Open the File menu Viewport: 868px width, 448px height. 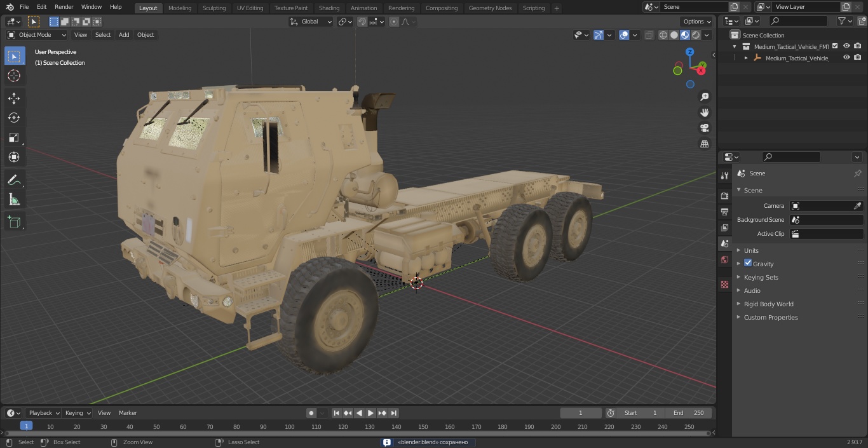[24, 7]
